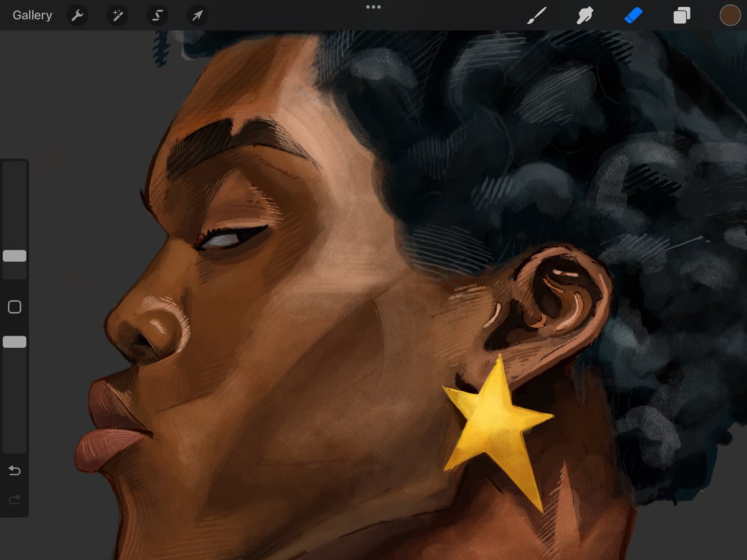Open the Adjustments magic wand menu
The width and height of the screenshot is (747, 560).
[117, 16]
